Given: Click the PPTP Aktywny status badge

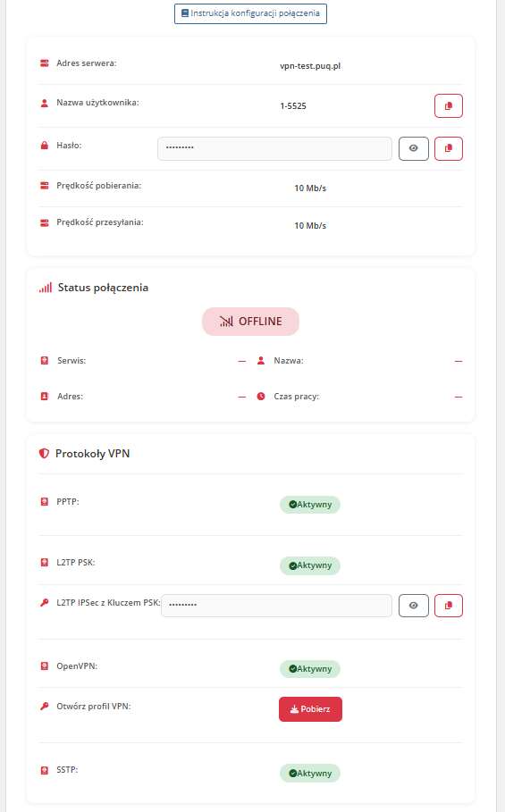Looking at the screenshot, I should (x=310, y=505).
